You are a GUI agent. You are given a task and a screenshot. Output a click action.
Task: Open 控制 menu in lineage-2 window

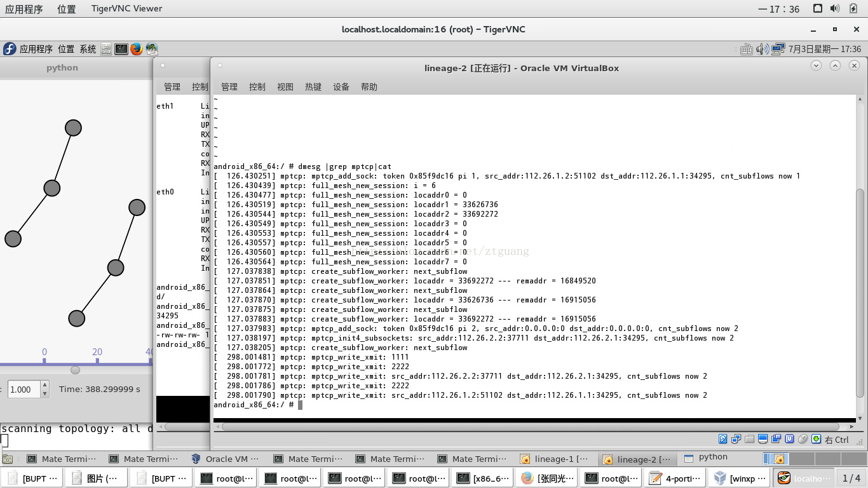click(x=257, y=87)
